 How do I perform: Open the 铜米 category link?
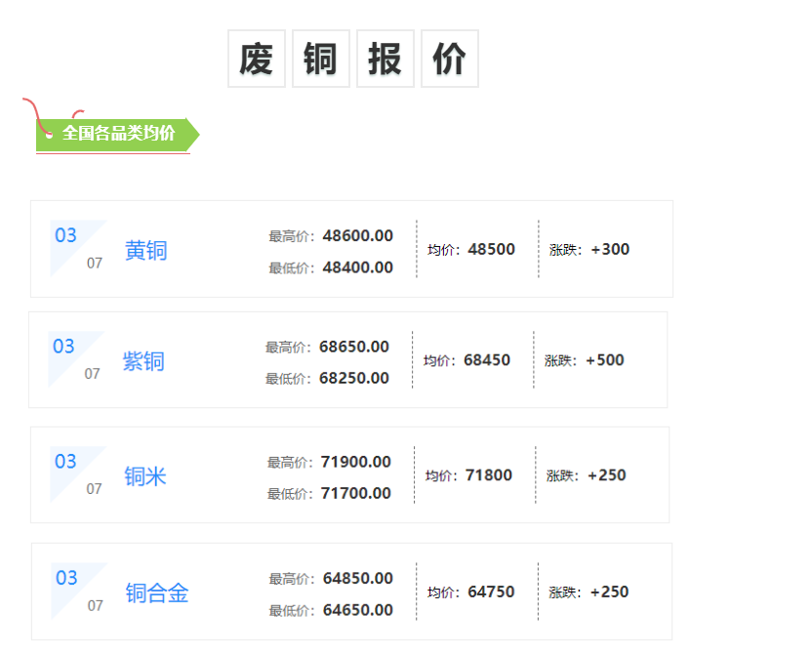click(144, 477)
